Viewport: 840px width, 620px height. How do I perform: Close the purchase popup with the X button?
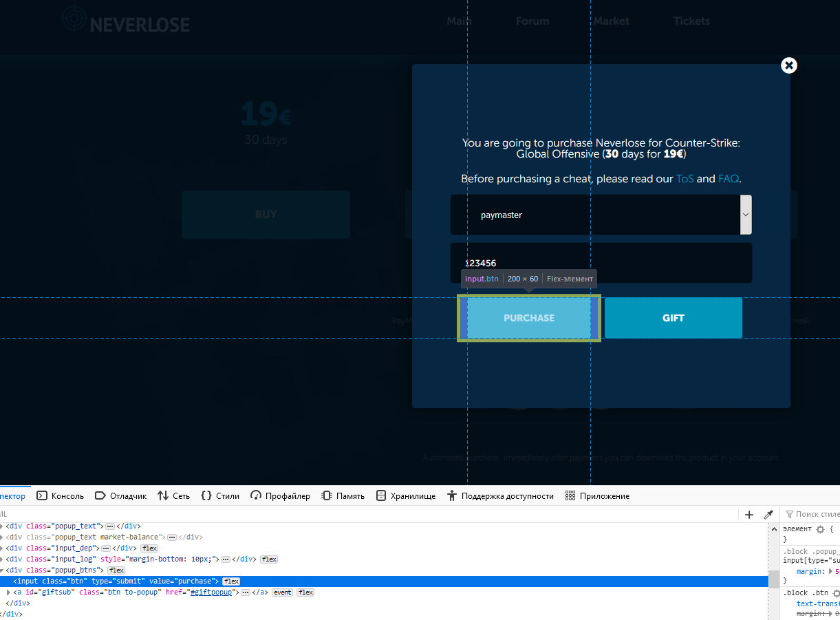789,65
